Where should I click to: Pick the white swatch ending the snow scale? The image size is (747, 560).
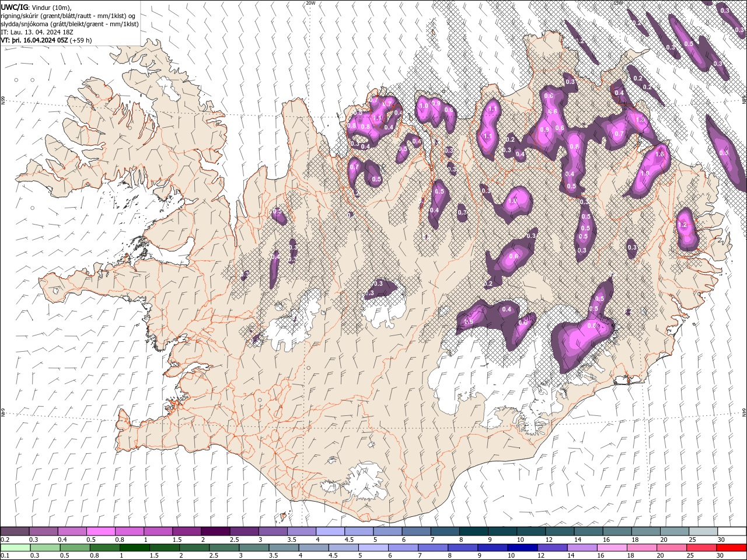click(732, 531)
